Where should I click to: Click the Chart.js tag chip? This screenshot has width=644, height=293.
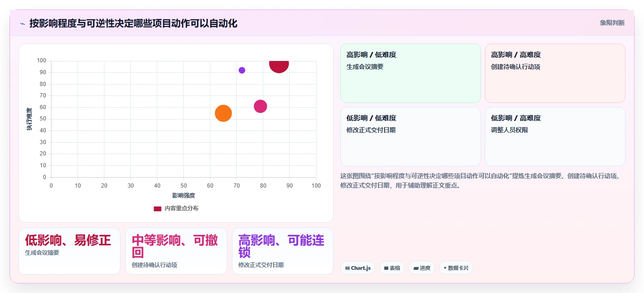[358, 268]
